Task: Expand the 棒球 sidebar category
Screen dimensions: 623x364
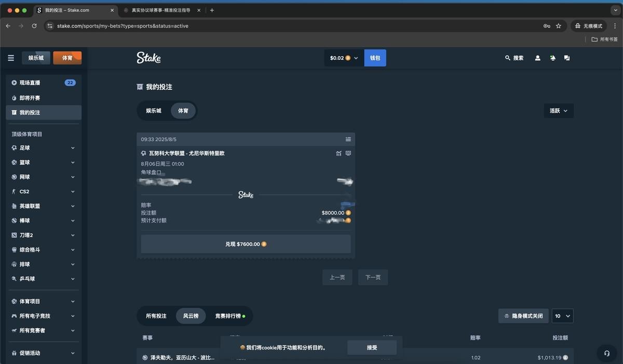Action: (x=44, y=220)
